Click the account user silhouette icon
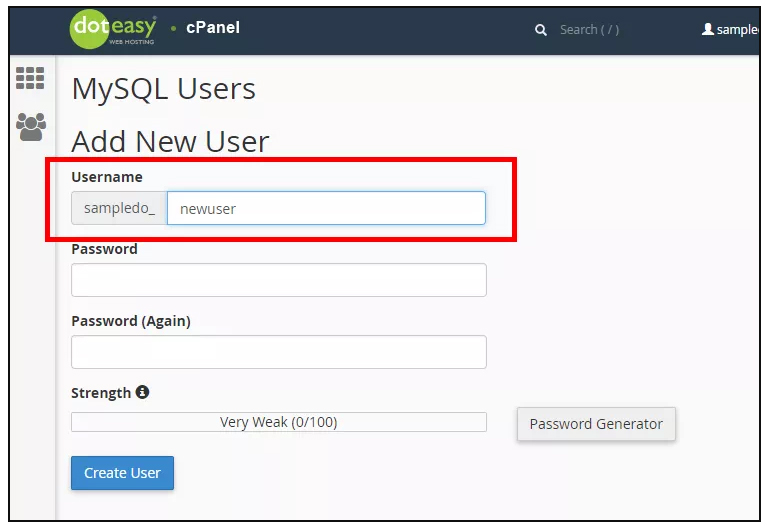 [x=707, y=29]
